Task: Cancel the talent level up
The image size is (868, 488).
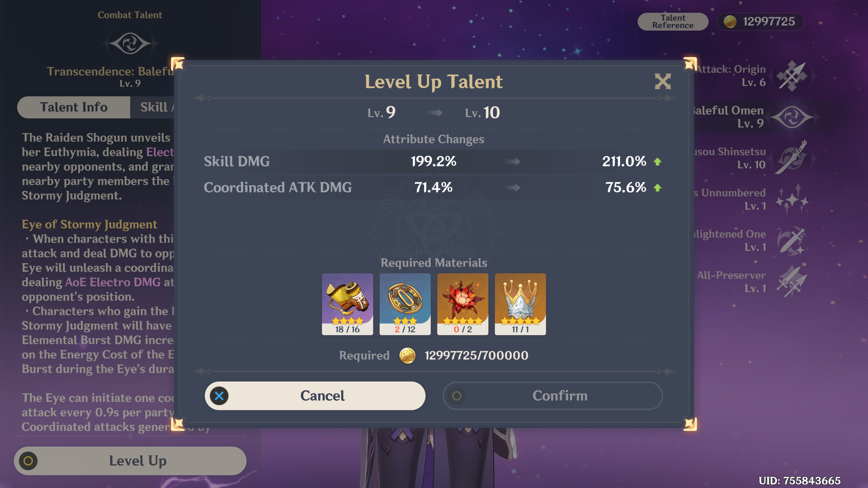Action: pyautogui.click(x=315, y=396)
